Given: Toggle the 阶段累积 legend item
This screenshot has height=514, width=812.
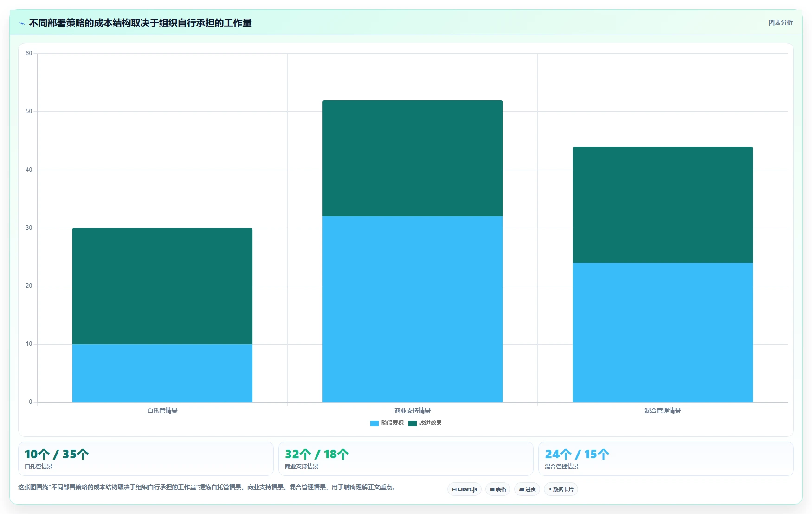Looking at the screenshot, I should tap(387, 423).
